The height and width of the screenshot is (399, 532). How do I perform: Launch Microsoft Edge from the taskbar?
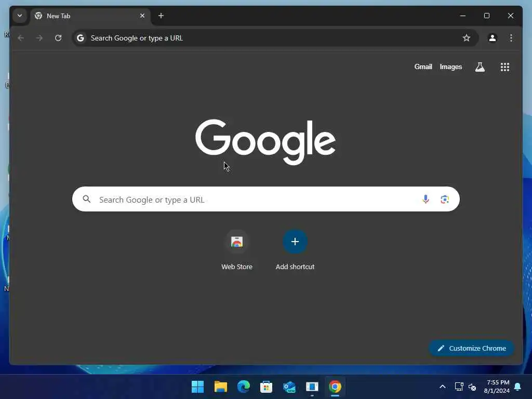click(x=243, y=387)
